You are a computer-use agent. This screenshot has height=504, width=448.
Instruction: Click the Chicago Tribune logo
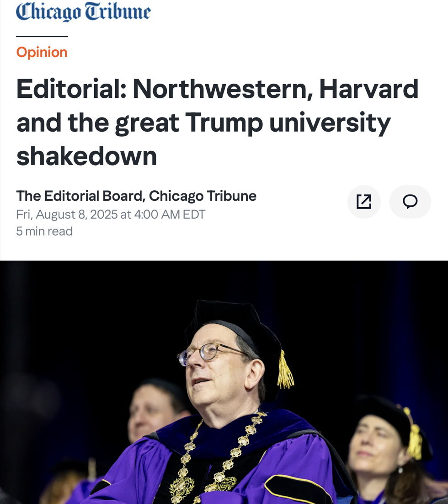pyautogui.click(x=83, y=11)
